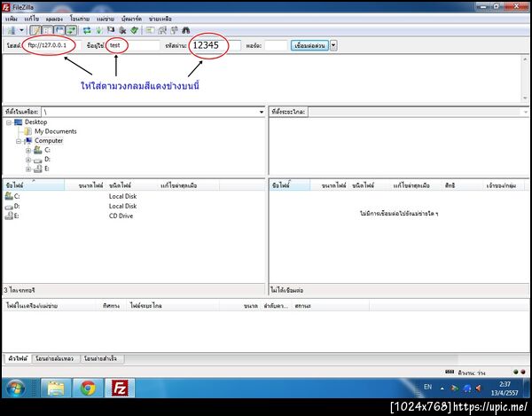
Task: Open the แก้ไข (Edit) menu
Action: point(32,19)
